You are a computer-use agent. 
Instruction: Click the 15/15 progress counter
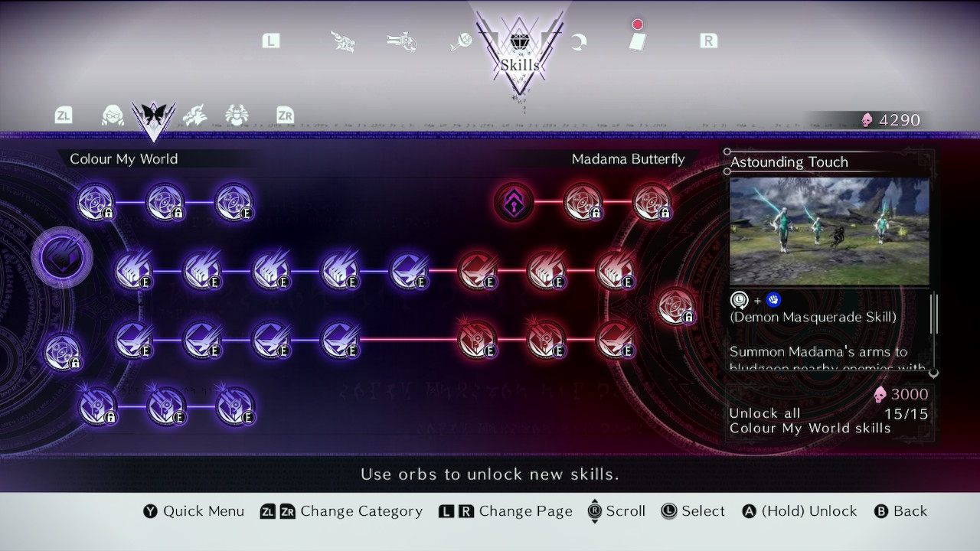(x=906, y=414)
